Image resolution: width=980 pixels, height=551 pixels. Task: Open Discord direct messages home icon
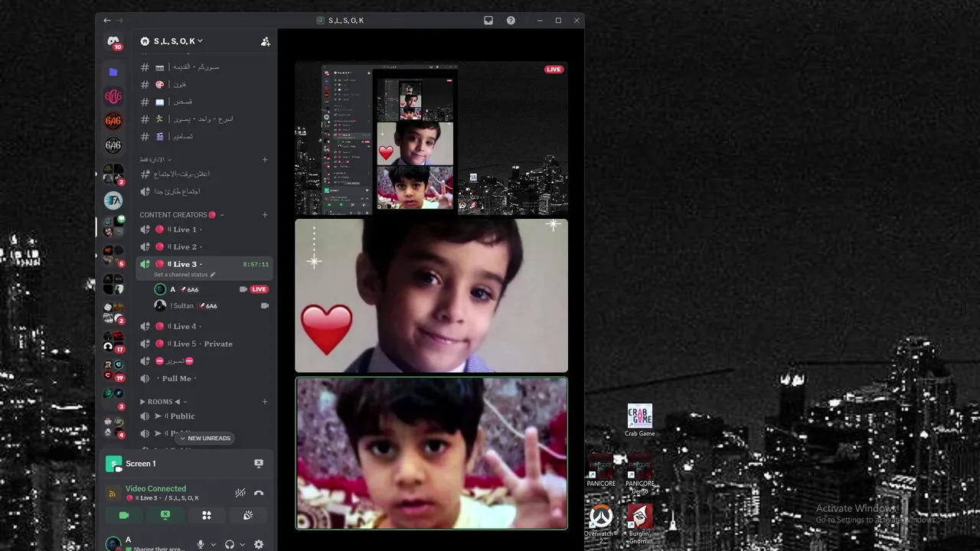(x=113, y=41)
